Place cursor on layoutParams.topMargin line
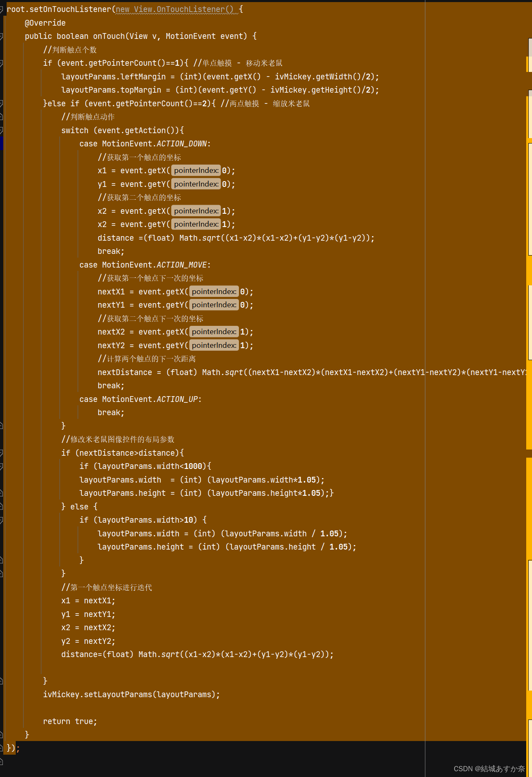Screen dimensions: 532x777 coord(220,90)
